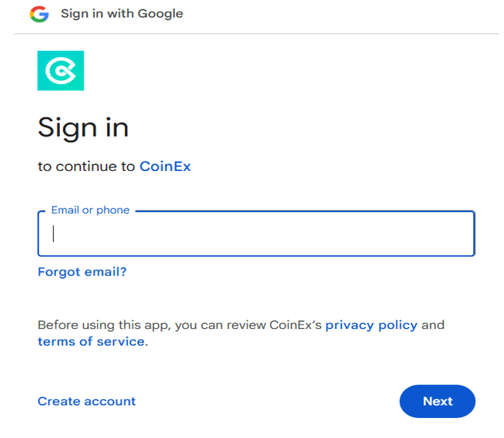Focus the Email or phone field
This screenshot has height=438, width=504.
[x=256, y=234]
